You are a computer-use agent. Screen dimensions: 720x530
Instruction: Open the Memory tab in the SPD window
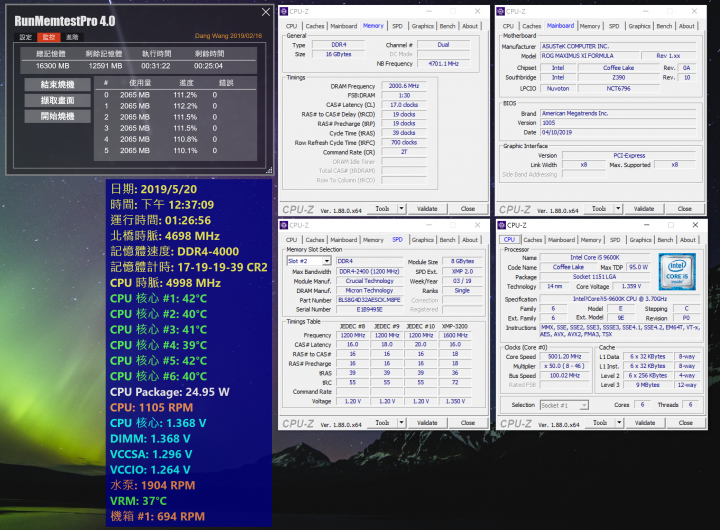click(x=373, y=240)
